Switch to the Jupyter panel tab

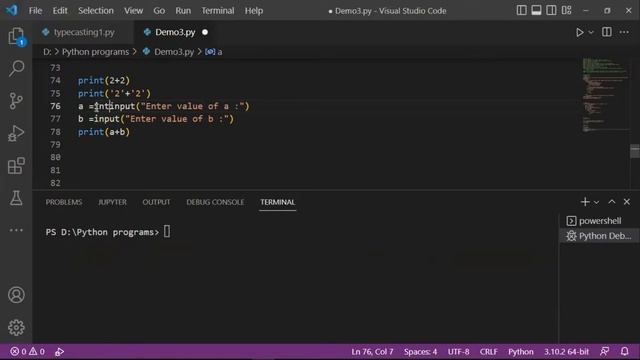[x=112, y=202]
